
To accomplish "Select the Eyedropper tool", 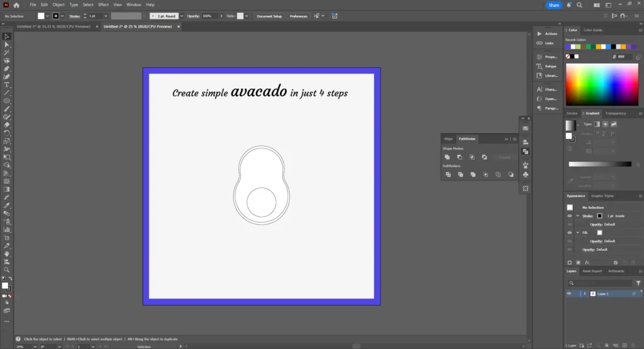I will click(6, 205).
